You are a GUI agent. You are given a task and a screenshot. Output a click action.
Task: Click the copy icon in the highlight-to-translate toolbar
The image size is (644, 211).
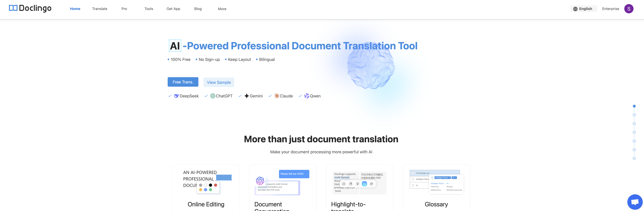(371, 184)
